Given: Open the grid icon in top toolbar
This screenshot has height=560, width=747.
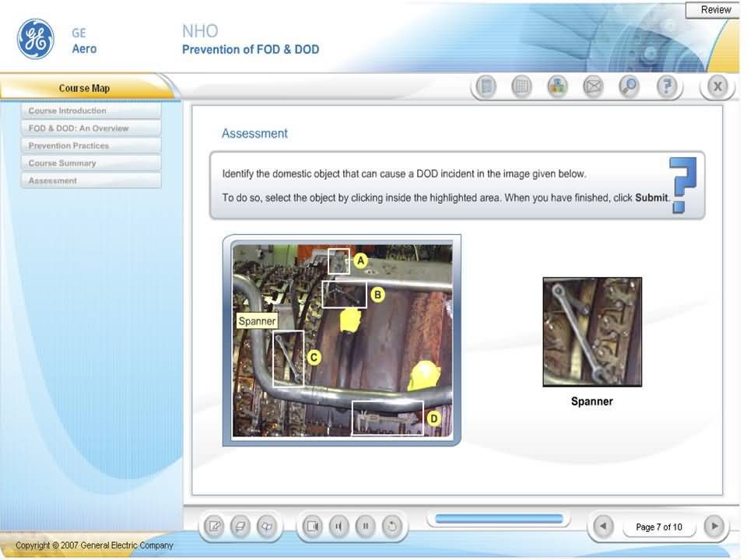Looking at the screenshot, I should 521,87.
